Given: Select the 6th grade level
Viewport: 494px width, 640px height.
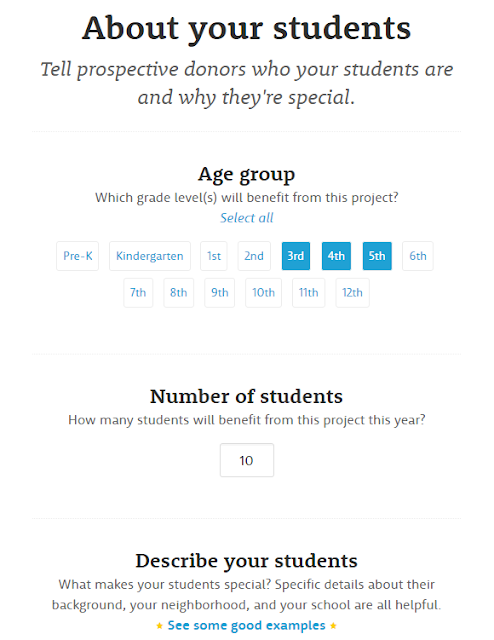Looking at the screenshot, I should [418, 256].
